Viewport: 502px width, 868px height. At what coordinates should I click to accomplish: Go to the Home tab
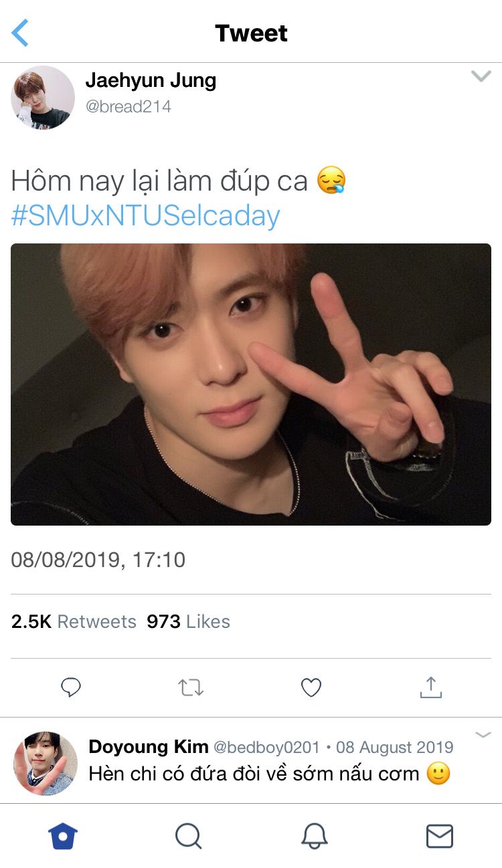pyautogui.click(x=63, y=836)
